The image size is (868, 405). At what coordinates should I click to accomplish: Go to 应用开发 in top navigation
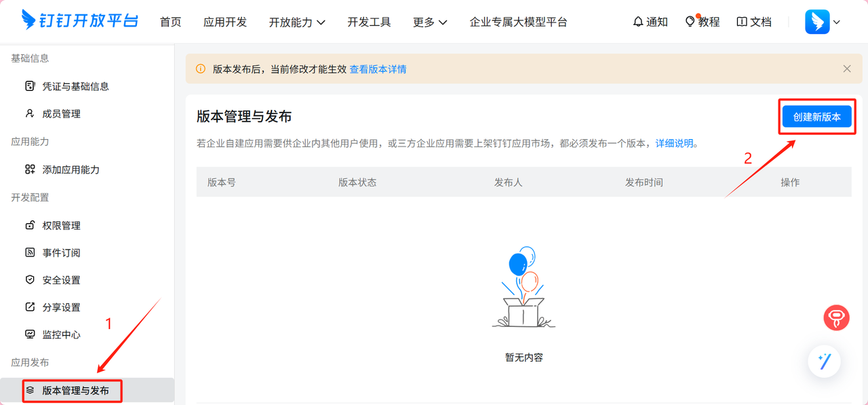pyautogui.click(x=225, y=22)
